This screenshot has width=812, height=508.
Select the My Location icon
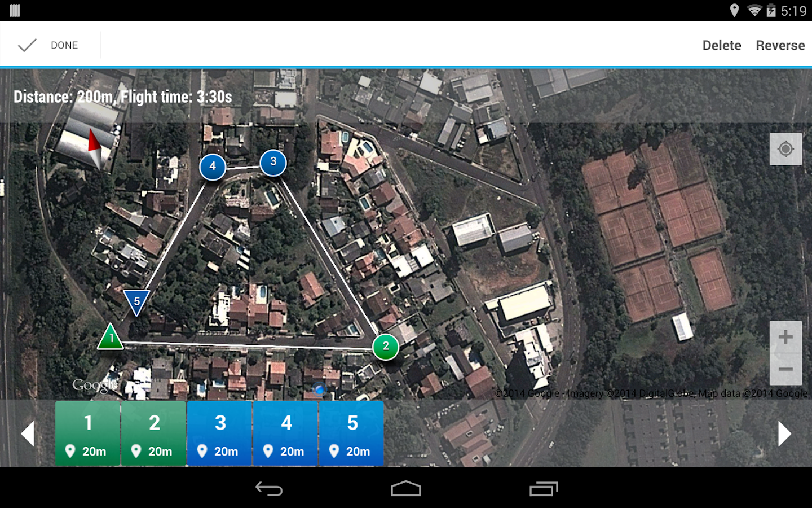[x=785, y=149]
